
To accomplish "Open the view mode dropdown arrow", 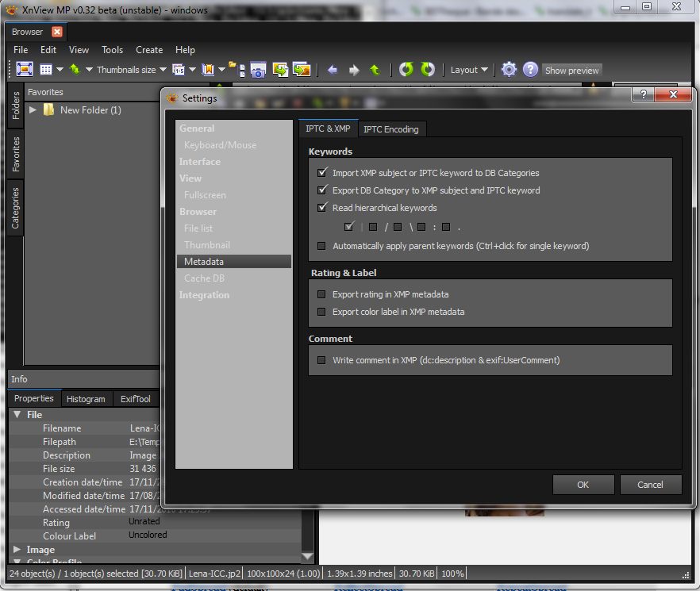I will pos(60,70).
